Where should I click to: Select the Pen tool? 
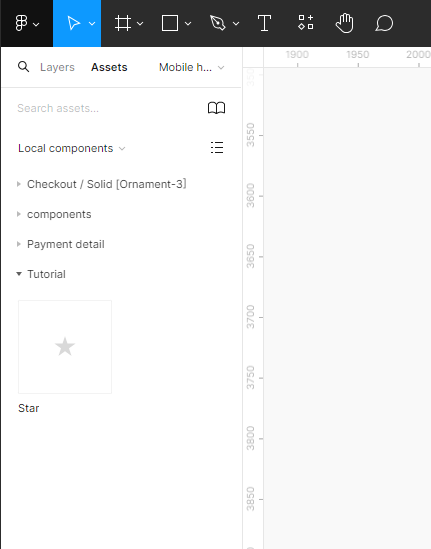coord(217,23)
